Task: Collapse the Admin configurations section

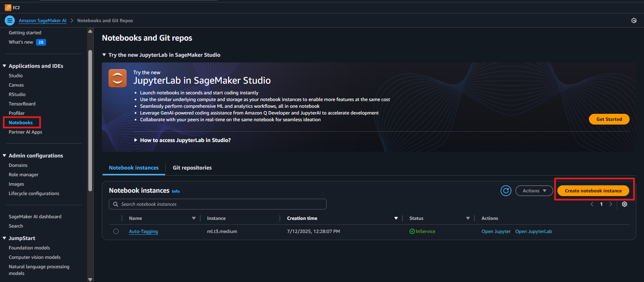Action: point(4,155)
